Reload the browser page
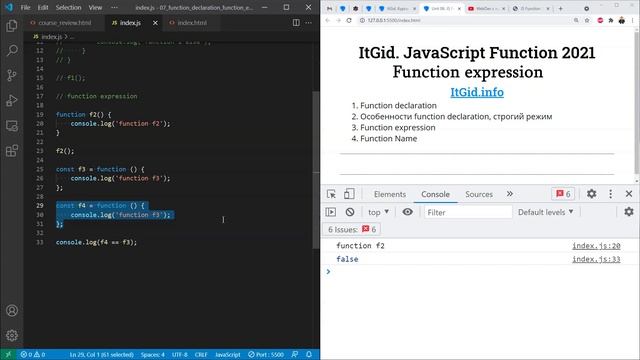 pos(349,20)
